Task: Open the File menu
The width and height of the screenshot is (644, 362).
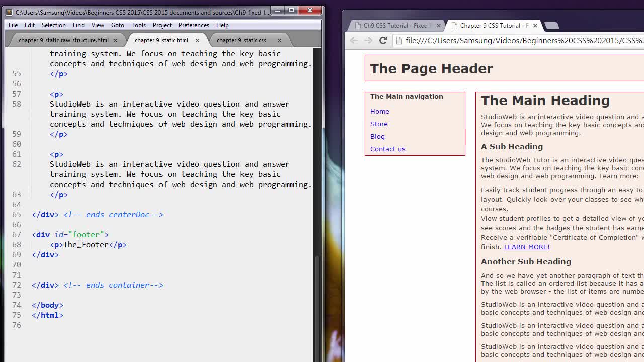Action: (x=13, y=25)
